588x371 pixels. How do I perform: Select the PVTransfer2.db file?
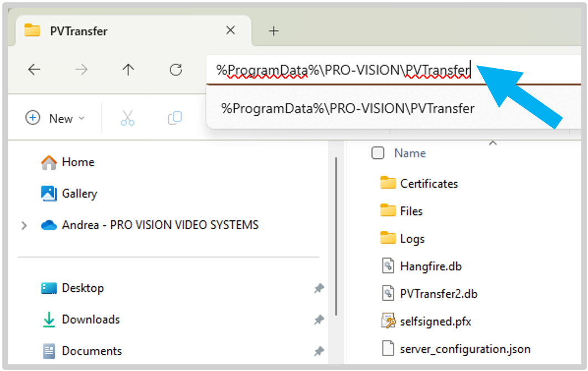[x=430, y=293]
